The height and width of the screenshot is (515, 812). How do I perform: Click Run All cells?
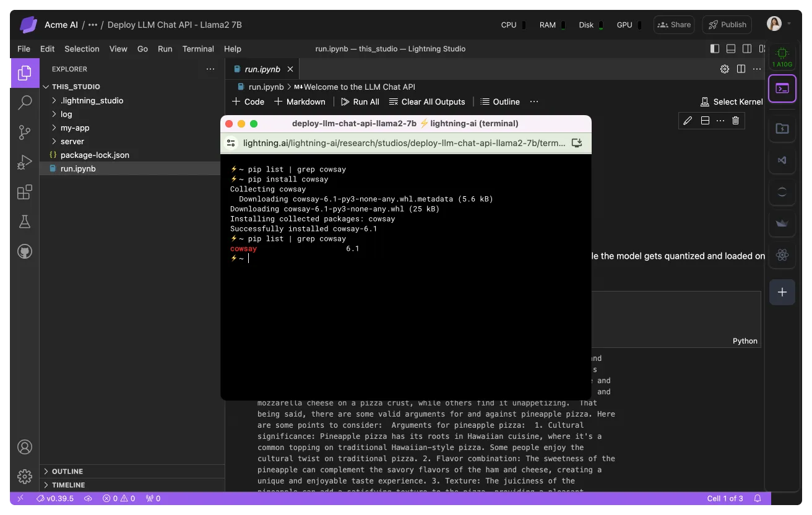[360, 102]
